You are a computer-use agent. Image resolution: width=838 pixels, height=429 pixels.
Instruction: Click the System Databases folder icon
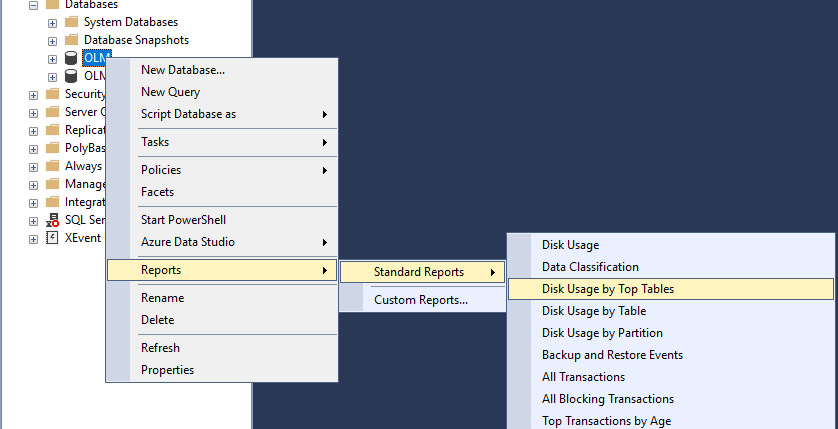pos(71,21)
